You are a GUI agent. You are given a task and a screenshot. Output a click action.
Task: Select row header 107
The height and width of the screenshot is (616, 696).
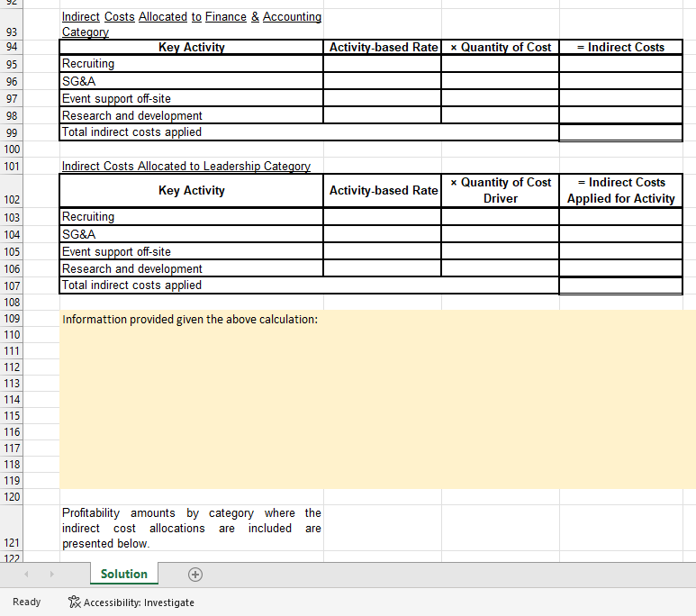tap(12, 286)
